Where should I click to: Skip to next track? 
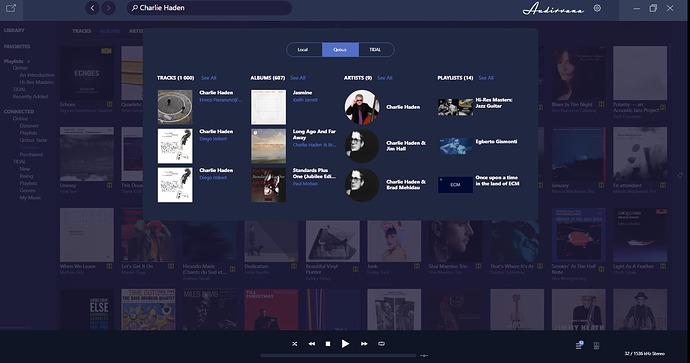tap(364, 344)
